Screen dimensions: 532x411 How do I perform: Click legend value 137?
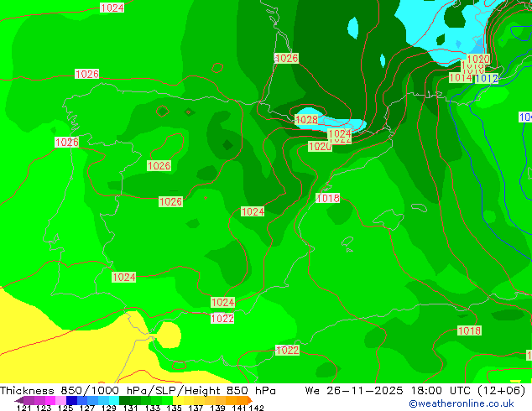tap(196, 408)
